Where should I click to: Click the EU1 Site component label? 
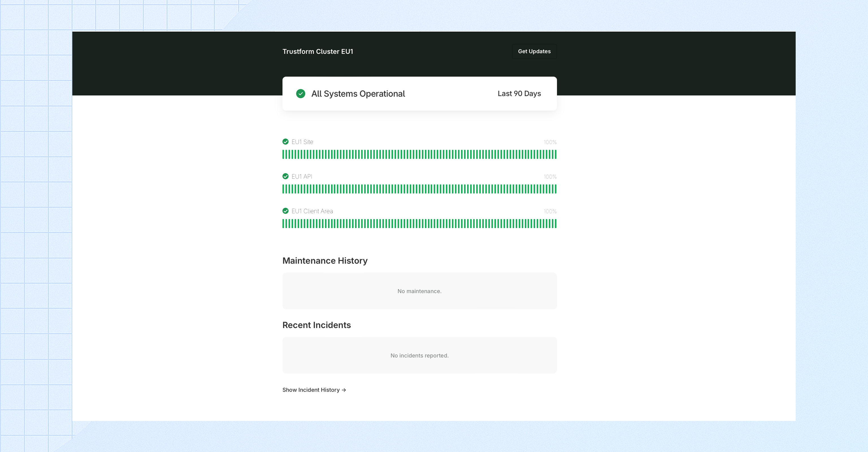point(302,142)
